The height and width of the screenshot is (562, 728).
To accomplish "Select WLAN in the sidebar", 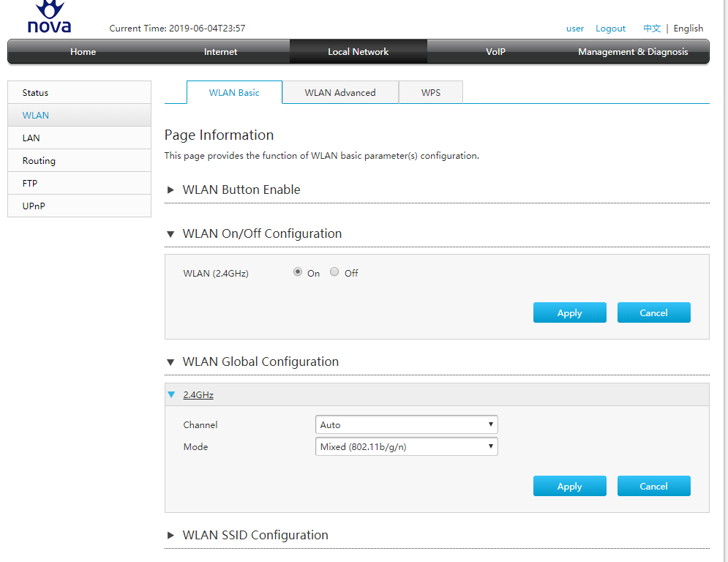I will (x=80, y=115).
